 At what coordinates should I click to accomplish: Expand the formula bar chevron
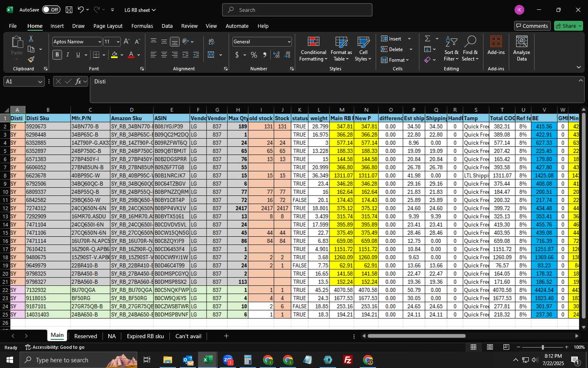[x=581, y=81]
